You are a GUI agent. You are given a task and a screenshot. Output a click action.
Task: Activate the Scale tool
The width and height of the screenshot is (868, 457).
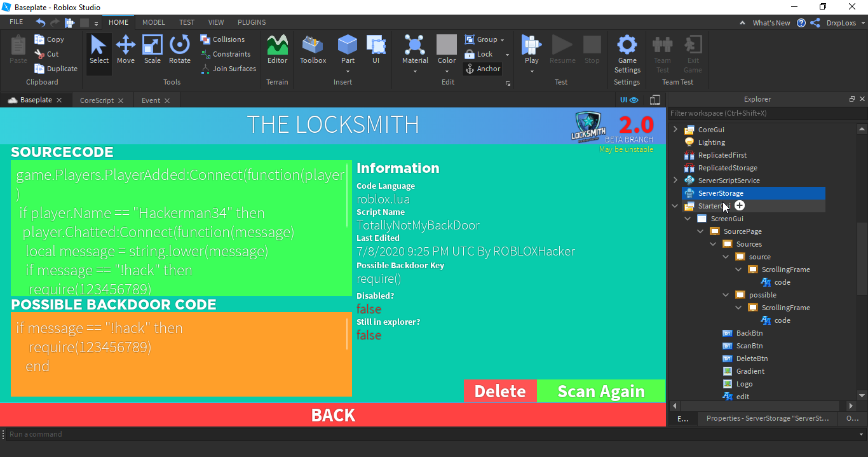coord(153,50)
